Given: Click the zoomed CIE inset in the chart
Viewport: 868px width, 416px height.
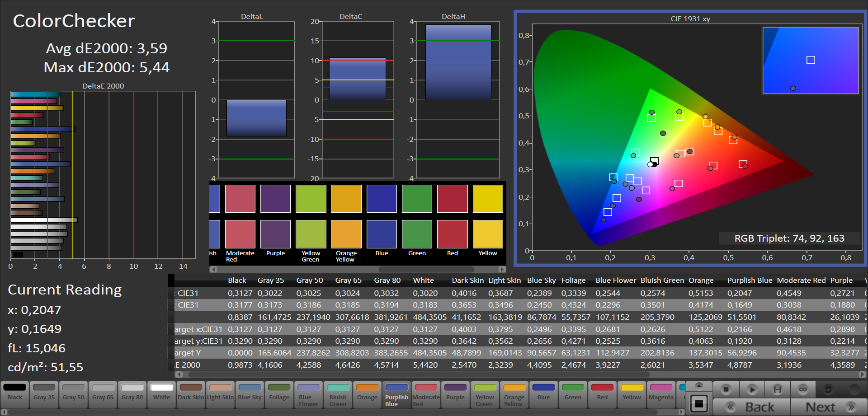Looking at the screenshot, I should 810,61.
